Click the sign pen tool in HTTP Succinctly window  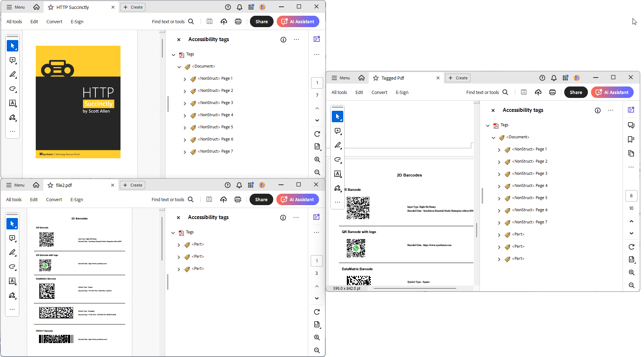[13, 117]
